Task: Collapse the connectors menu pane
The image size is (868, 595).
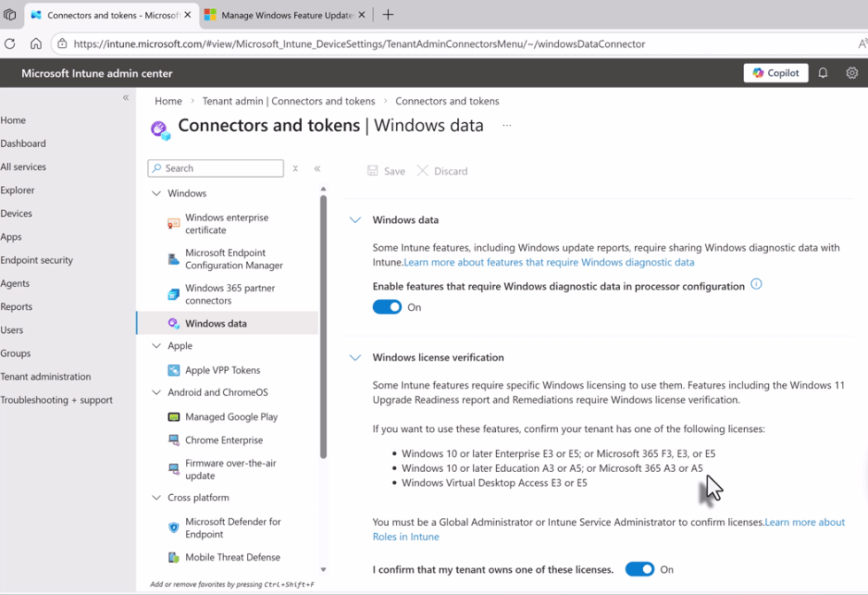Action: point(317,168)
